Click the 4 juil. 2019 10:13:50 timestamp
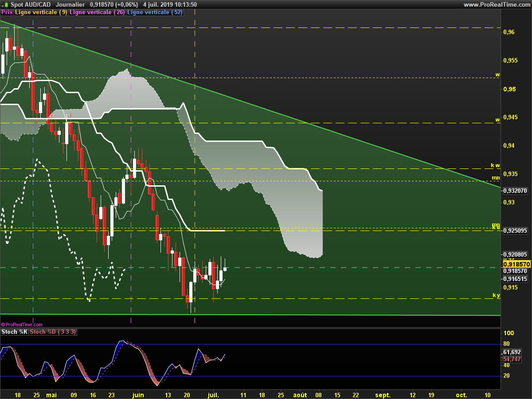Screen dimensions: 532x399 coord(170,4)
